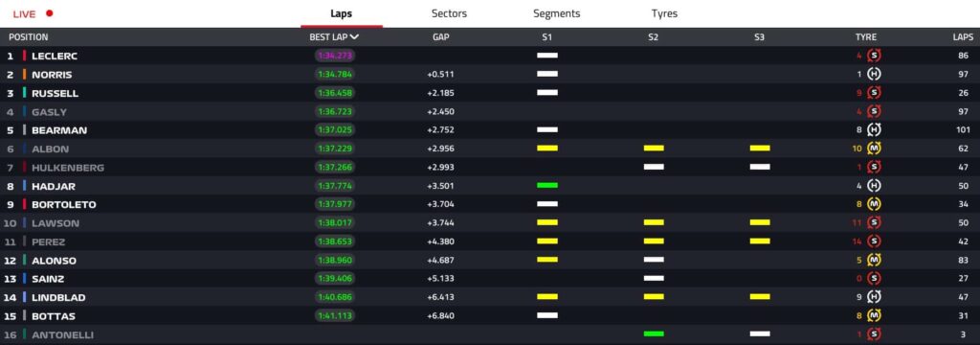Click Sainz's gap value +5.133

tap(440, 279)
